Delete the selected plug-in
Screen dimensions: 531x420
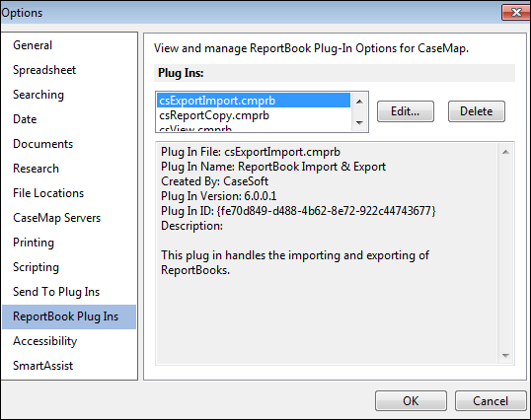477,111
